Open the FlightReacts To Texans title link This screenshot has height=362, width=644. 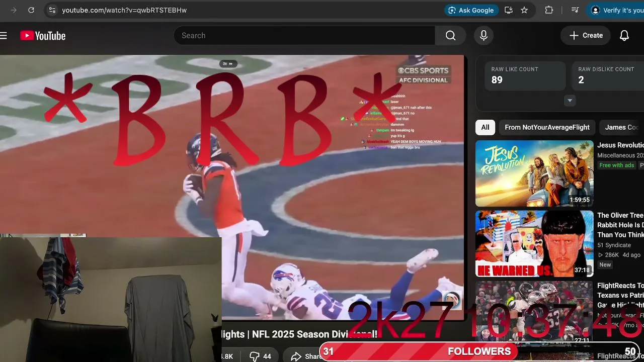[620, 295]
